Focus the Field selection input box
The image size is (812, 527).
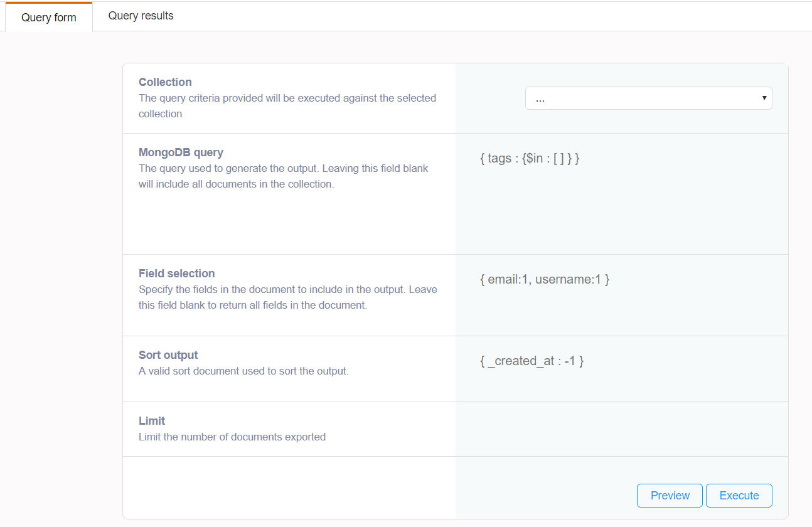point(621,295)
